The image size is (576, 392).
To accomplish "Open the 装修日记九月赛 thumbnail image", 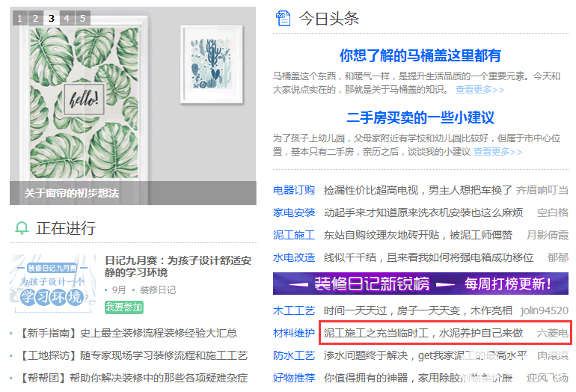I will click(52, 284).
